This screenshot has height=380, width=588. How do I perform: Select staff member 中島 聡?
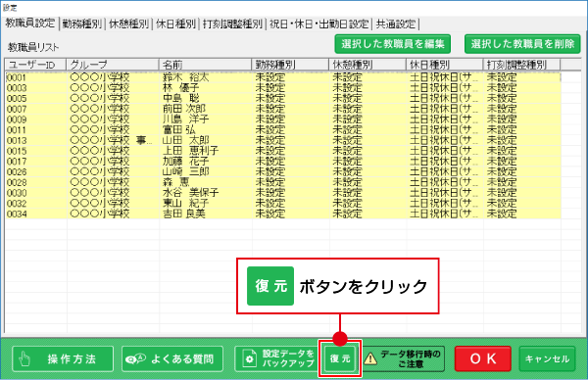click(x=283, y=99)
